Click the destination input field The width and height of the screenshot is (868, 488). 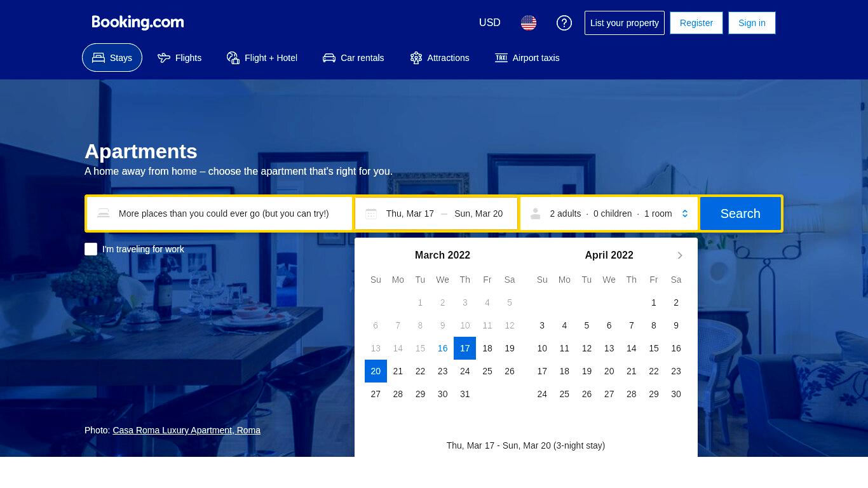click(220, 213)
